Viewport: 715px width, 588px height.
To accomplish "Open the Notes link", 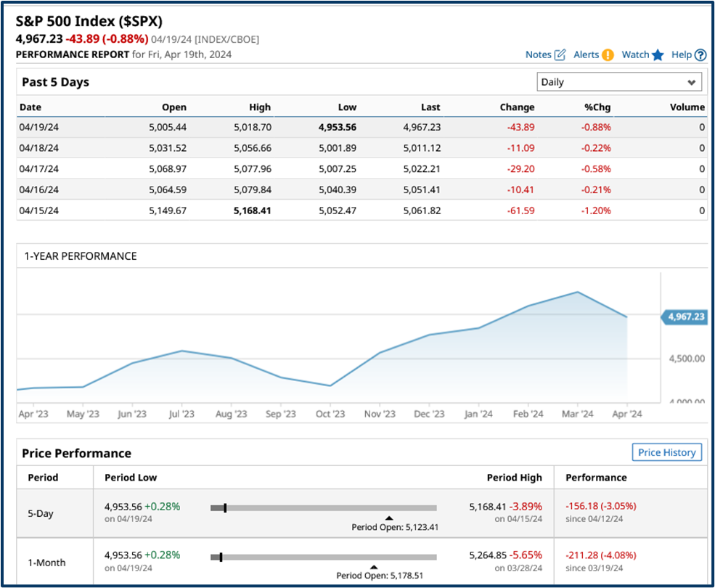I will point(539,54).
